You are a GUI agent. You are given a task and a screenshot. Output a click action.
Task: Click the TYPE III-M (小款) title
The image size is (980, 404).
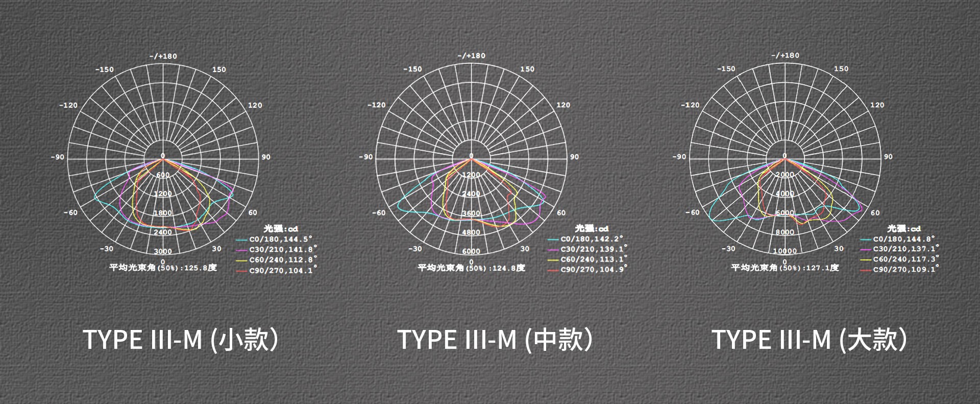click(181, 339)
